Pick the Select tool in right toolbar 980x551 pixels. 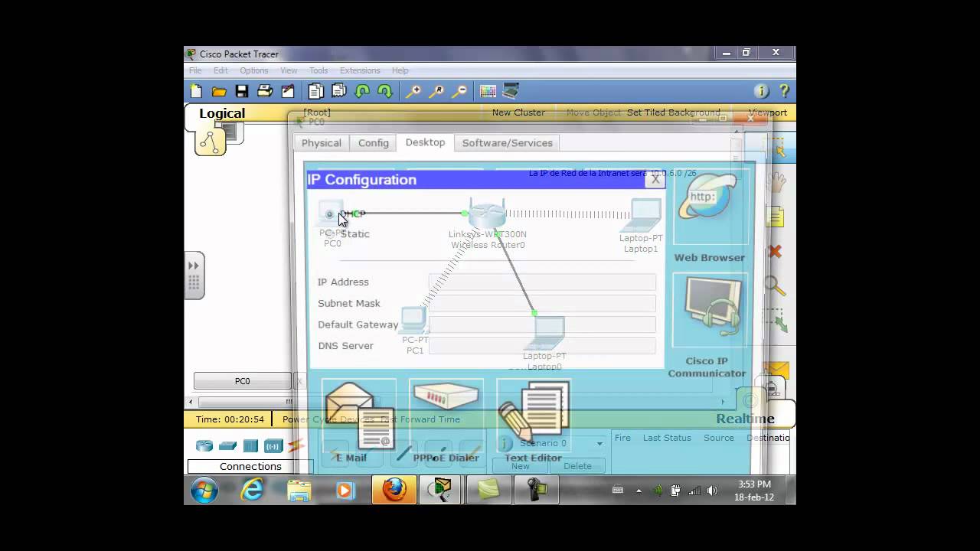click(x=778, y=147)
